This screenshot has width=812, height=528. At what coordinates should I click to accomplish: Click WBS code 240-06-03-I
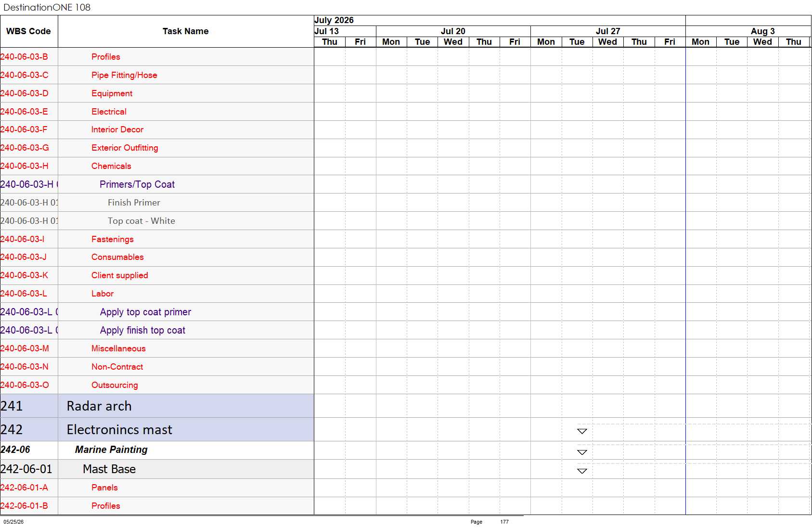tap(22, 239)
